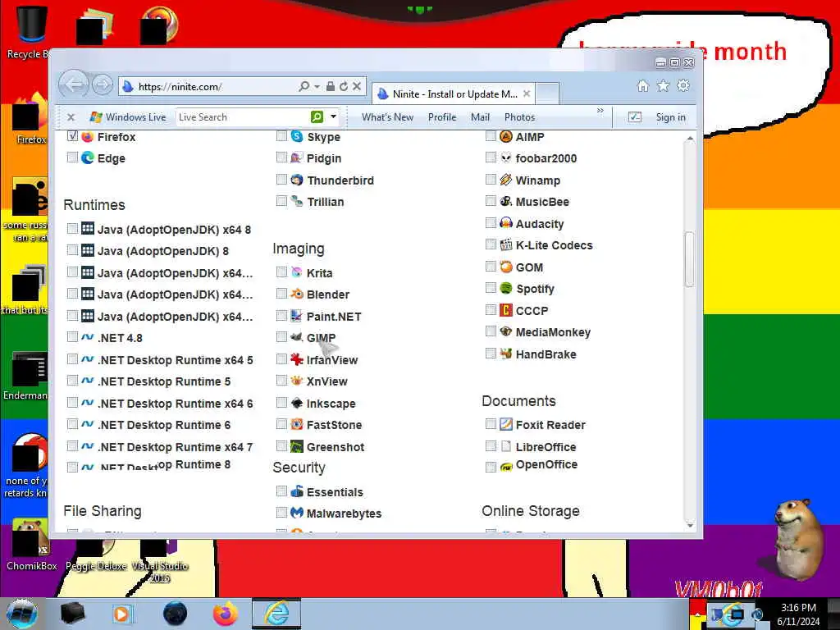Open What's New in Windows Live toolbar
The image size is (840, 630).
pyautogui.click(x=387, y=117)
